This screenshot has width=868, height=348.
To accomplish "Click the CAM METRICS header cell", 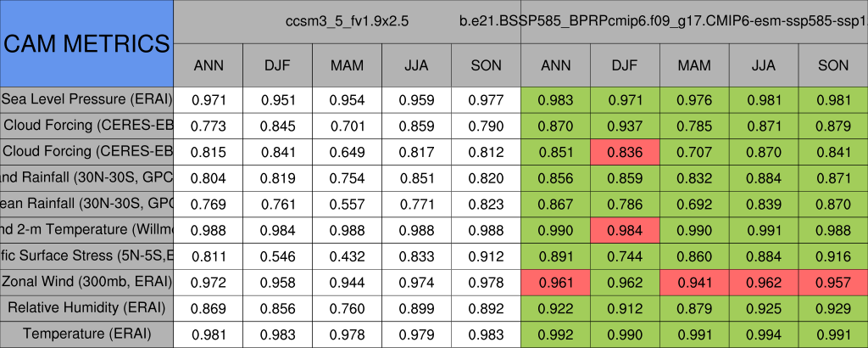I will pyautogui.click(x=86, y=43).
